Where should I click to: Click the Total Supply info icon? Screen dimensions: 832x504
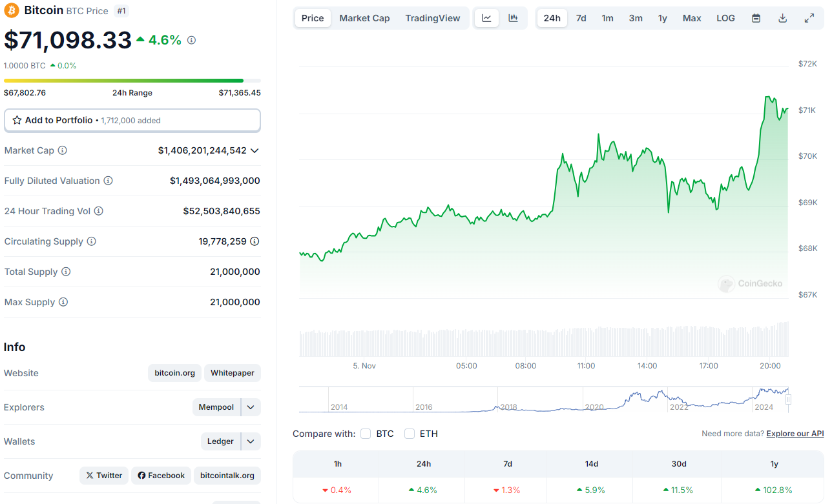click(x=66, y=272)
